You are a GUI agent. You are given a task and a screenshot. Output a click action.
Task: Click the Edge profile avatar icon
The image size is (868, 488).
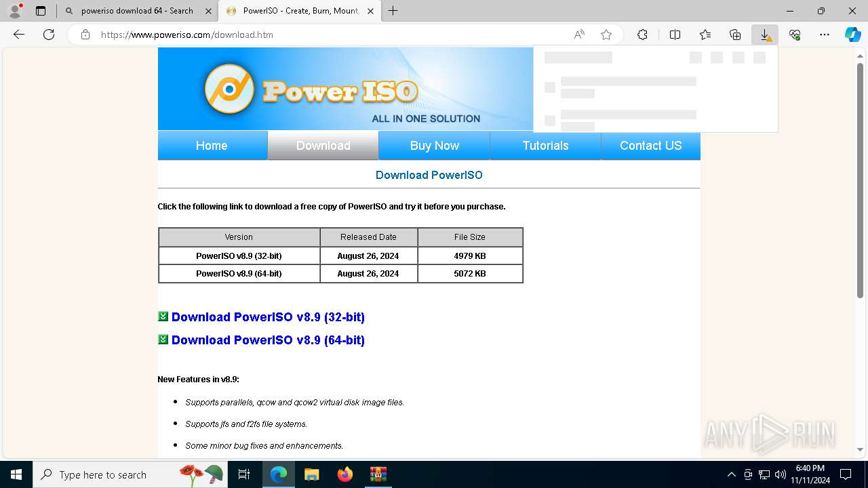(x=15, y=11)
